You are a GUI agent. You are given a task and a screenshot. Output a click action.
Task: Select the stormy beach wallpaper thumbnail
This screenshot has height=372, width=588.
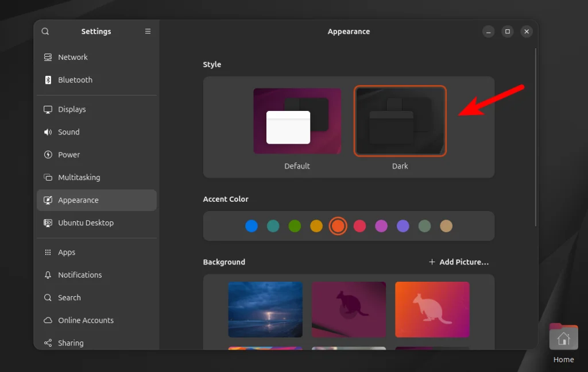tap(265, 309)
